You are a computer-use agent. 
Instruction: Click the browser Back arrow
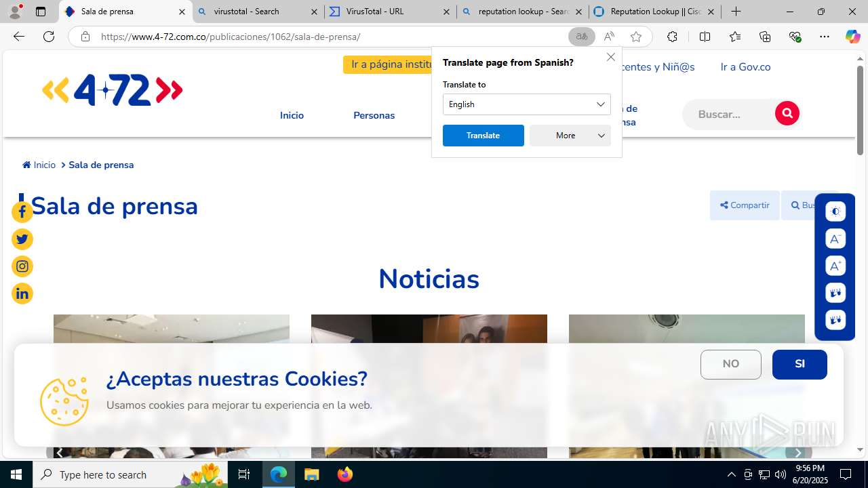pyautogui.click(x=18, y=37)
